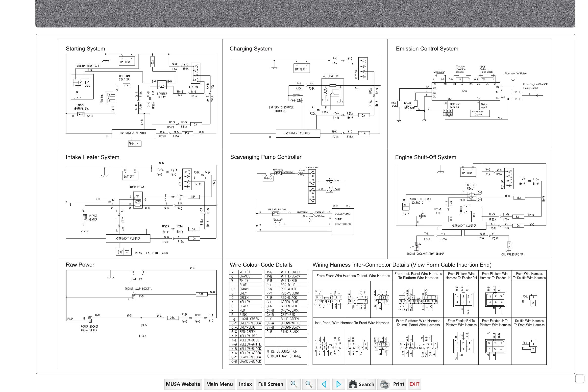588x392 pixels.
Task: Click the STARTER RELAY label
Action: click(162, 95)
